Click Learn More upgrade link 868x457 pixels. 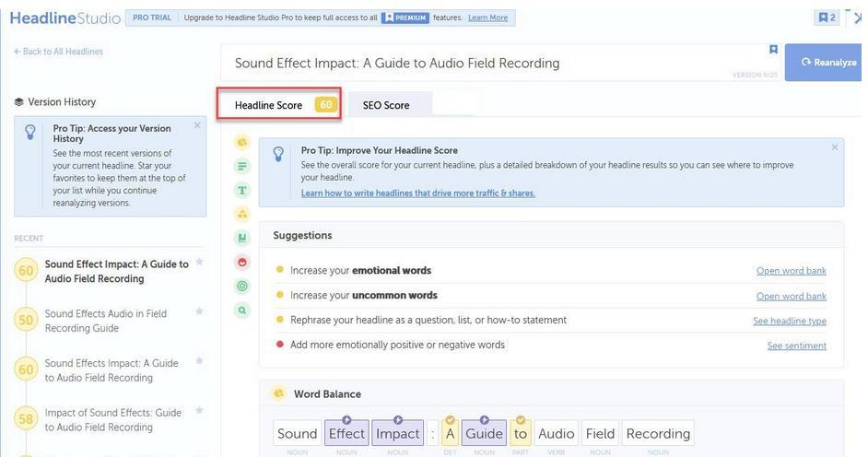point(487,18)
